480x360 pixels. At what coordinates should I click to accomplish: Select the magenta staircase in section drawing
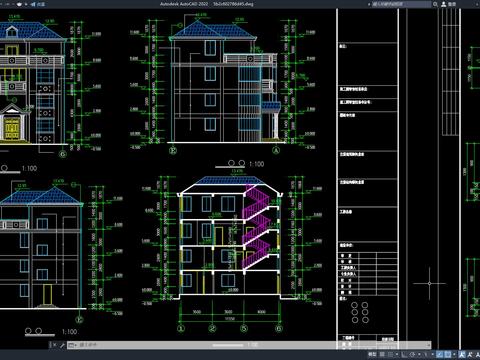point(256,227)
